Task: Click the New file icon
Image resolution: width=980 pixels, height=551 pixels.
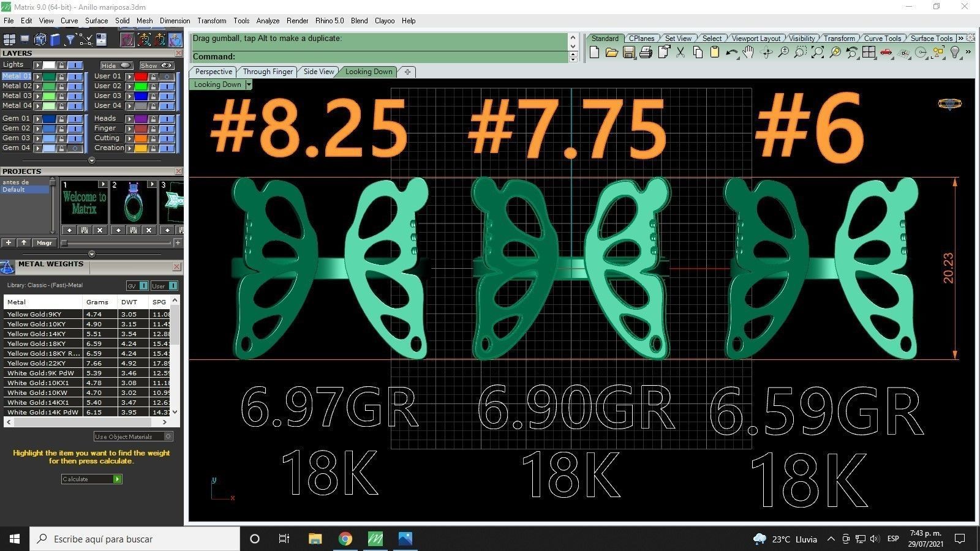Action: coord(594,53)
